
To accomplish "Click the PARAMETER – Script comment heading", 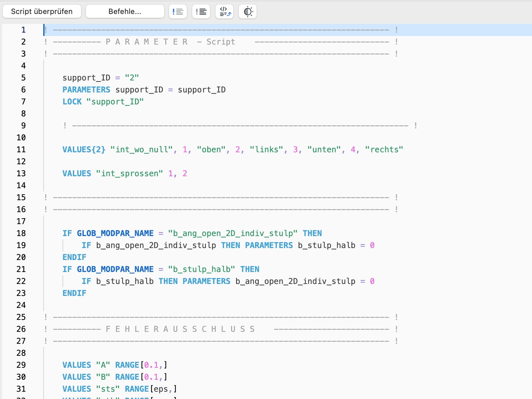I will (170, 42).
